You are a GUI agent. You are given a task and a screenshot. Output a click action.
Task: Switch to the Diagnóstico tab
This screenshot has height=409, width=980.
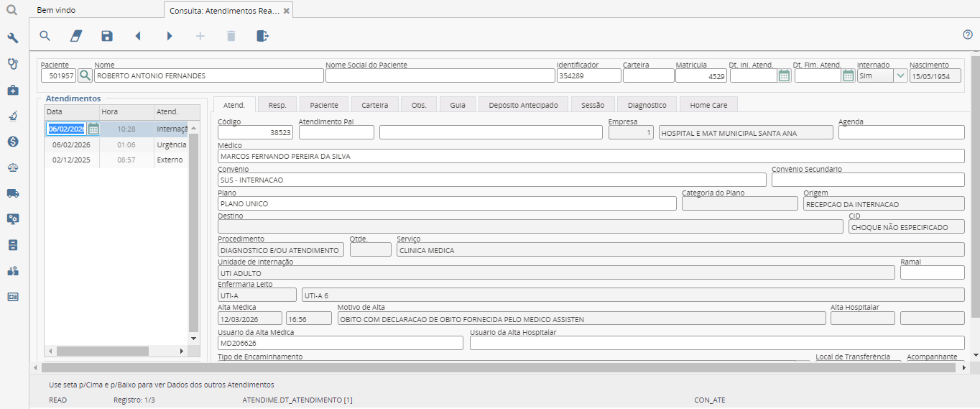click(646, 105)
